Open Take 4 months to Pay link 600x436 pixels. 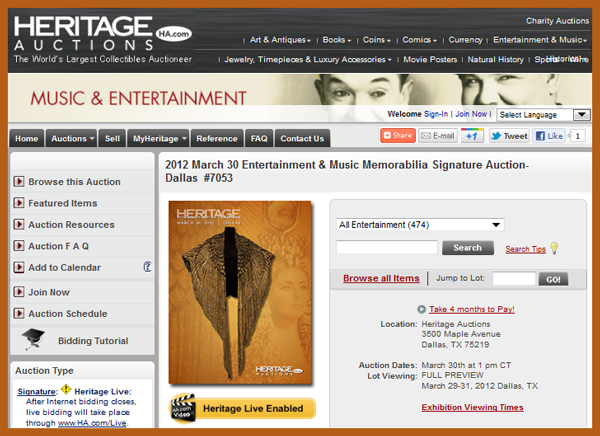tap(472, 309)
